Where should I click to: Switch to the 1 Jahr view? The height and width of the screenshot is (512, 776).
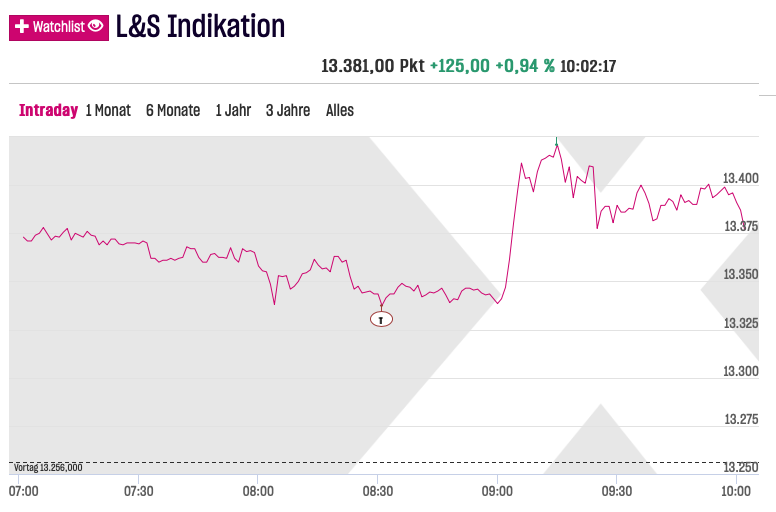[233, 110]
